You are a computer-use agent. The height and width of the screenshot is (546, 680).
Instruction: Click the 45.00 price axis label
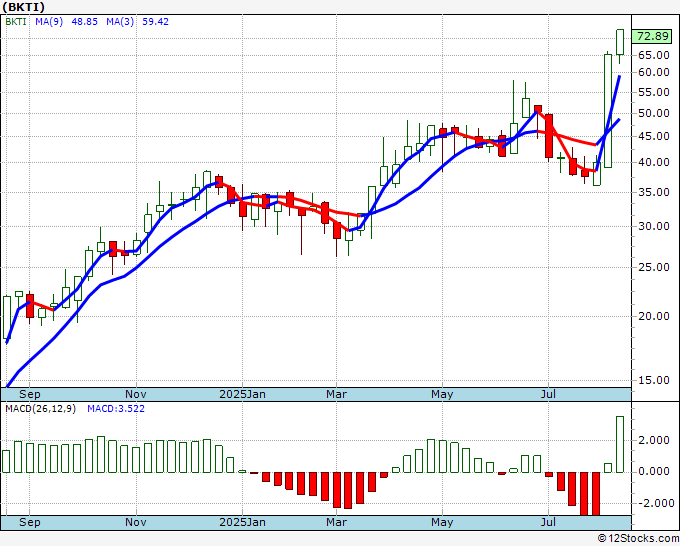[x=654, y=137]
